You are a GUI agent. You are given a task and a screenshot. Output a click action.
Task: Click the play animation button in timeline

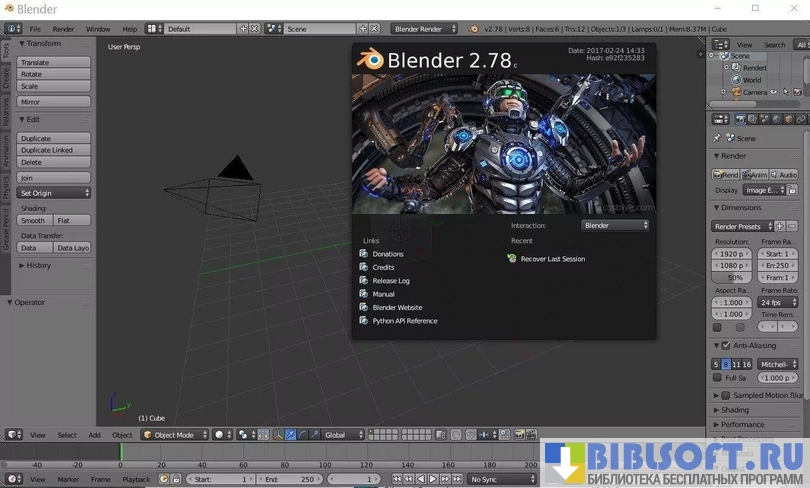pyautogui.click(x=433, y=480)
